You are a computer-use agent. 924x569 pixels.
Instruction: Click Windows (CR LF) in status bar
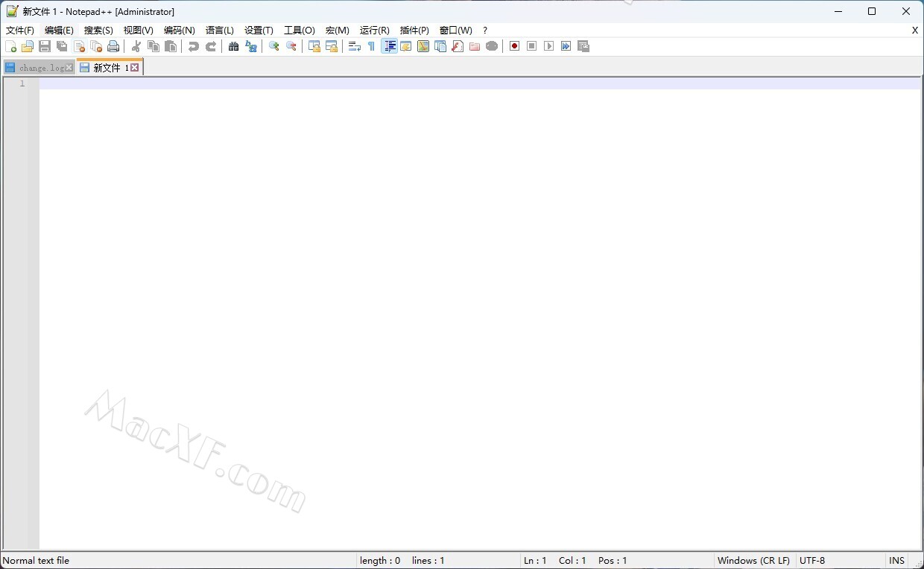tap(753, 561)
